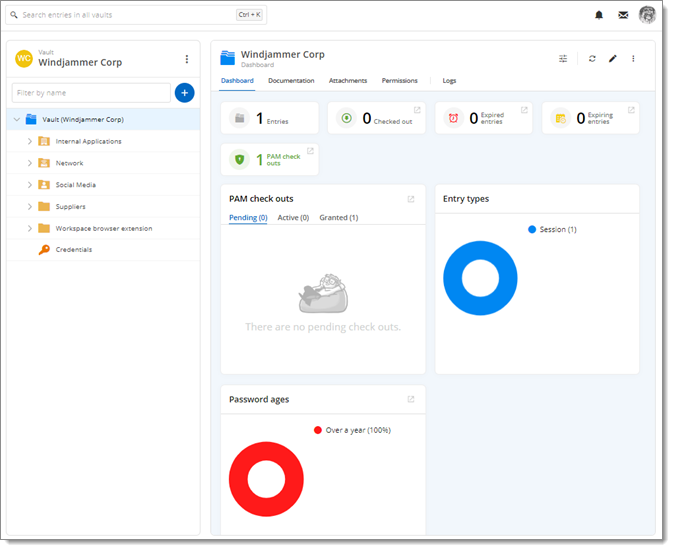Screen dimensions: 673x550
Task: Click the edit pencil icon
Action: [613, 59]
